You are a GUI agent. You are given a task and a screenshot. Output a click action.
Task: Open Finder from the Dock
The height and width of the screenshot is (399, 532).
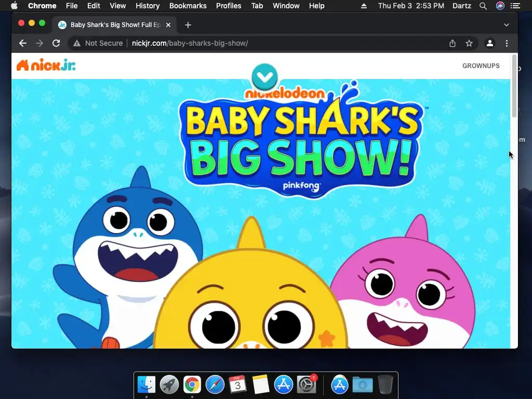coord(147,385)
